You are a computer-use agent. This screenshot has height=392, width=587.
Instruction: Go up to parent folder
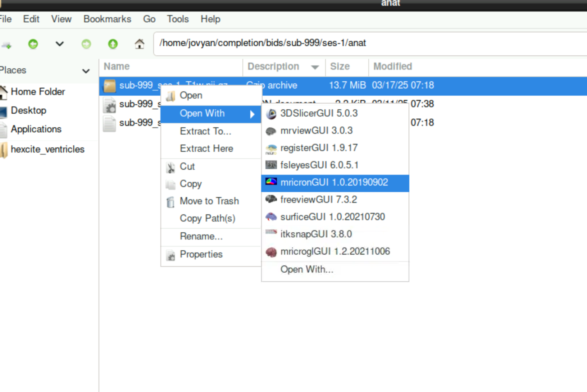(113, 44)
